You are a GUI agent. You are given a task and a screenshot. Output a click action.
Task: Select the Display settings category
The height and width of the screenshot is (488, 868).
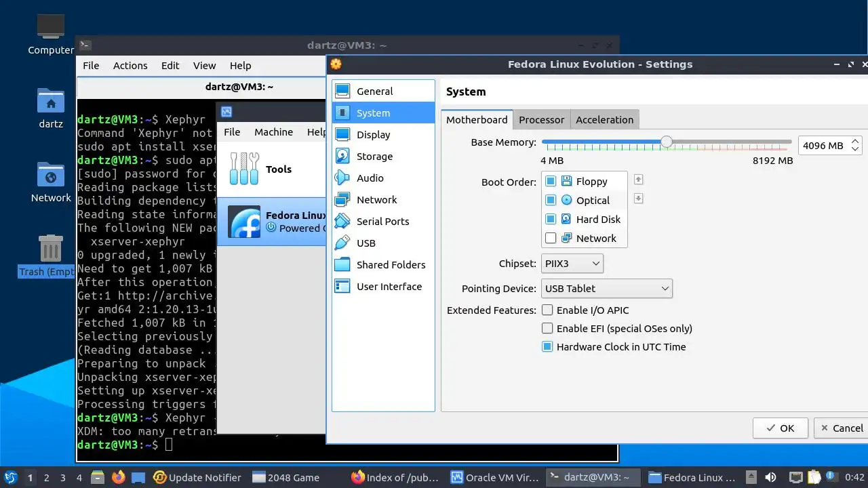pos(383,135)
